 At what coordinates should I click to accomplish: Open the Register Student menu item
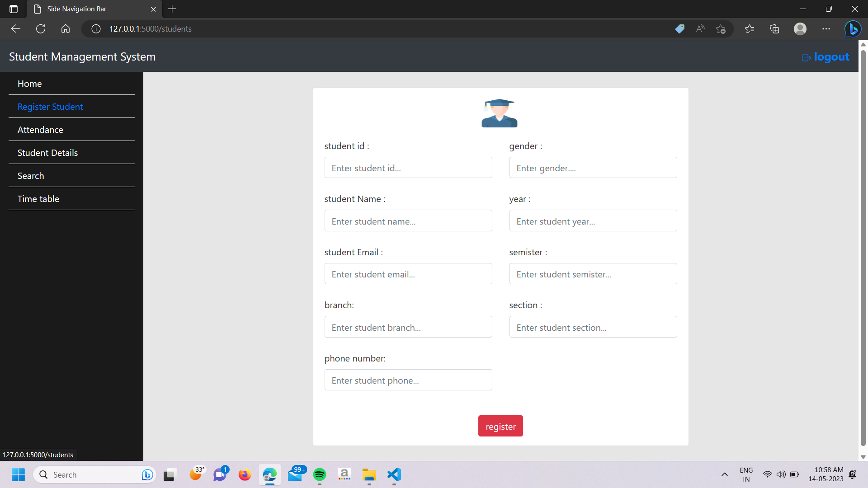point(50,107)
